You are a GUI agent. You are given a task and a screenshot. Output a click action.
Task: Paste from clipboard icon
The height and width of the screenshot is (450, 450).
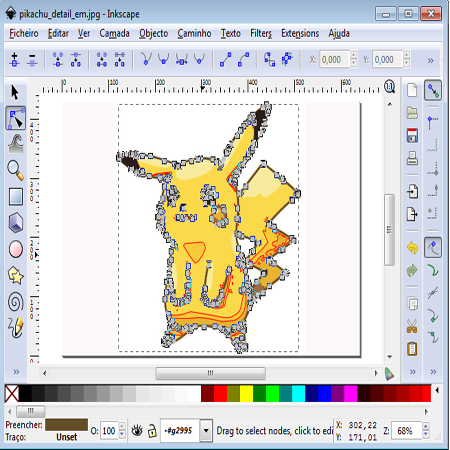click(412, 349)
